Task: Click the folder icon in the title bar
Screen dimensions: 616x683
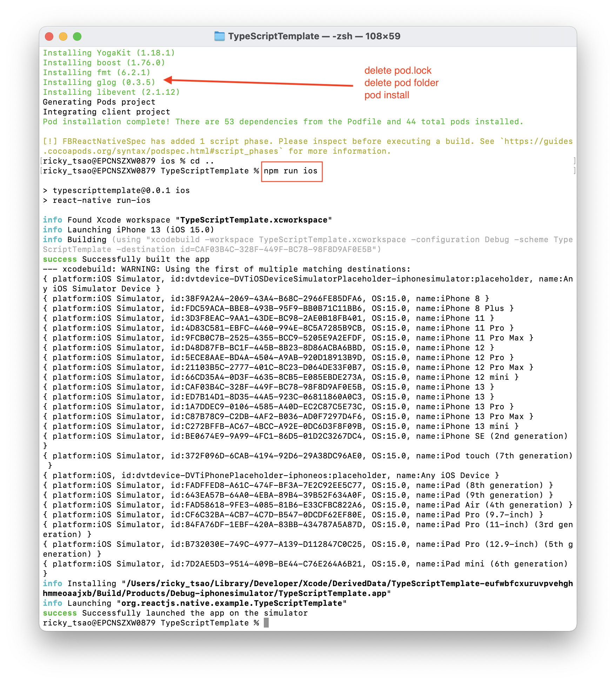Action: click(x=219, y=36)
